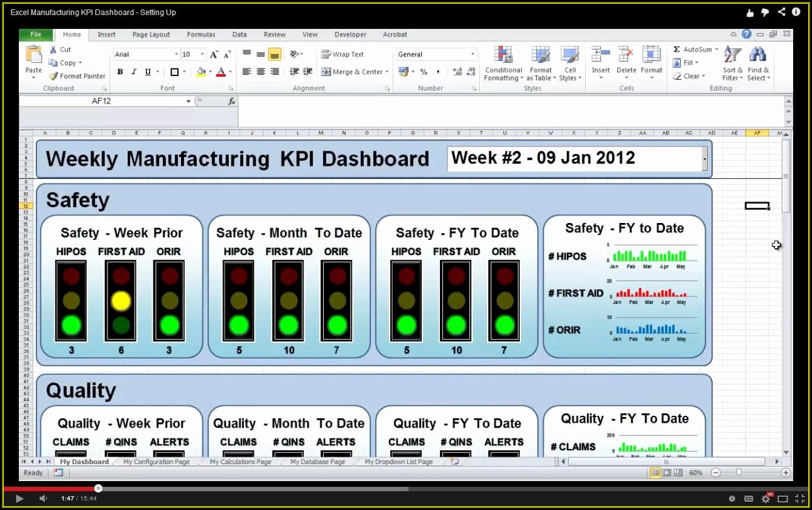Increase font size with Grow Font
Viewport: 812px width, 510px height.
point(214,55)
